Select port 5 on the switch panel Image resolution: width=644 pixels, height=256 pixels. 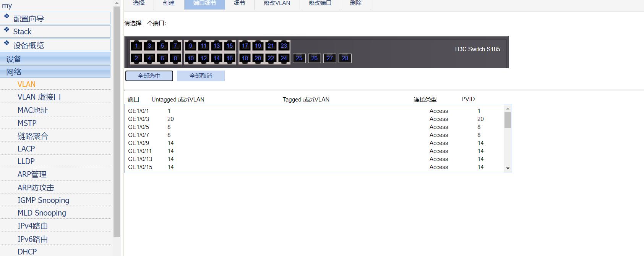(162, 46)
